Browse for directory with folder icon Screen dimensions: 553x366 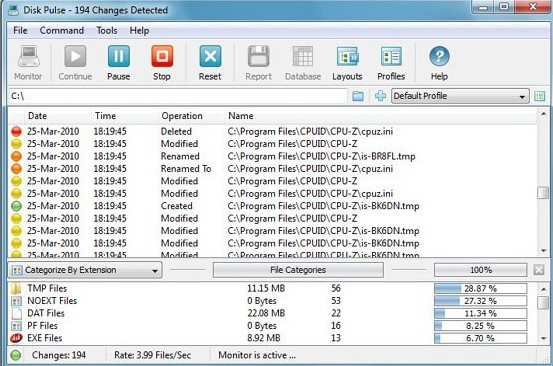coord(358,96)
